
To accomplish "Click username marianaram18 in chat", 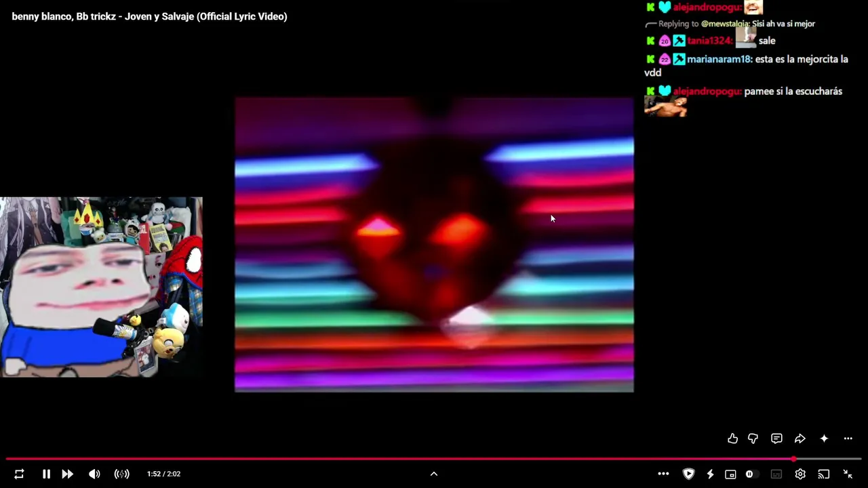I will tap(719, 59).
